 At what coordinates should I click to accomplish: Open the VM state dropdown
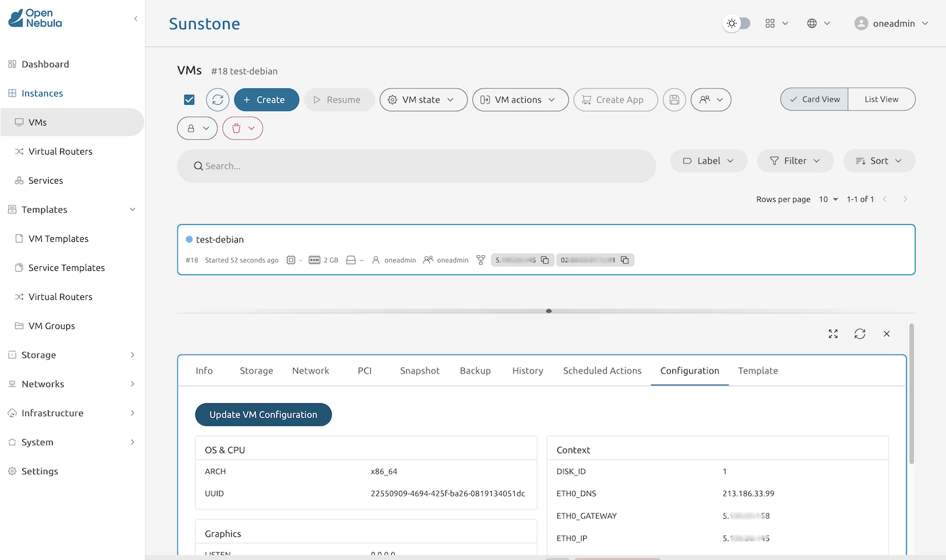coord(423,99)
